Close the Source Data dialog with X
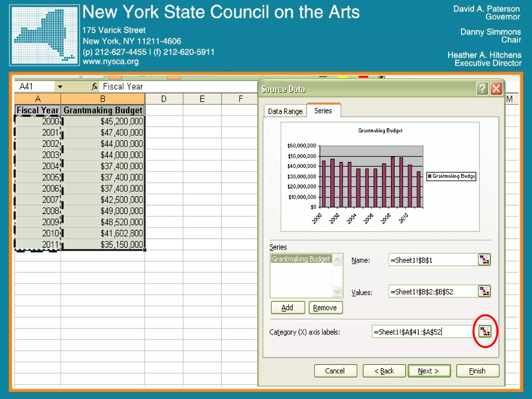532x399 pixels. pyautogui.click(x=496, y=89)
